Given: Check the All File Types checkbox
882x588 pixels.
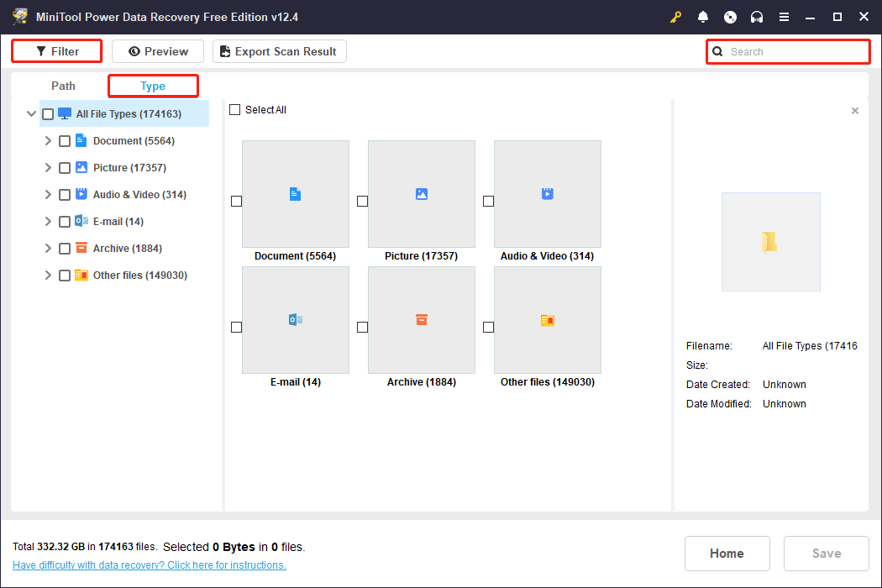Looking at the screenshot, I should tap(48, 113).
